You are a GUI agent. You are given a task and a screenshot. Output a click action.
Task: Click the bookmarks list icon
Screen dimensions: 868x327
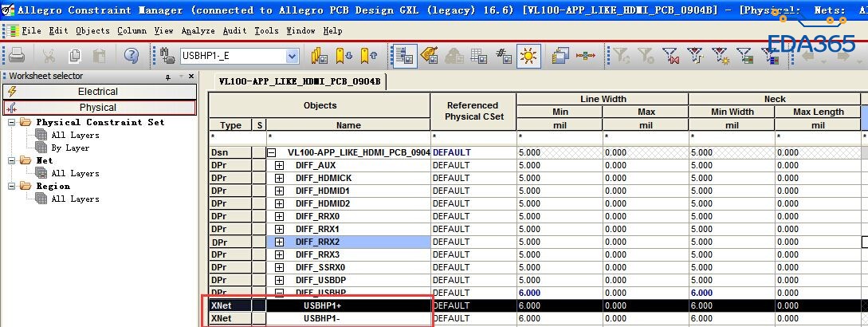click(x=320, y=55)
